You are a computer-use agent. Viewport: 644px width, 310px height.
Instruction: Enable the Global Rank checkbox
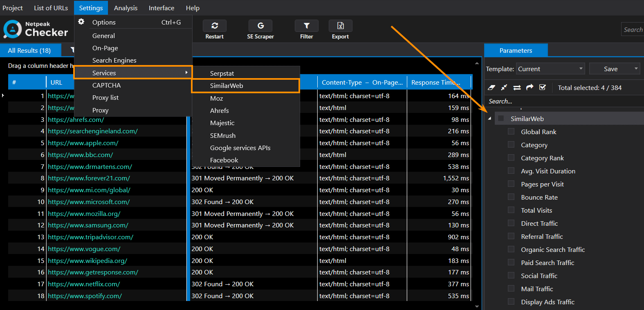511,132
